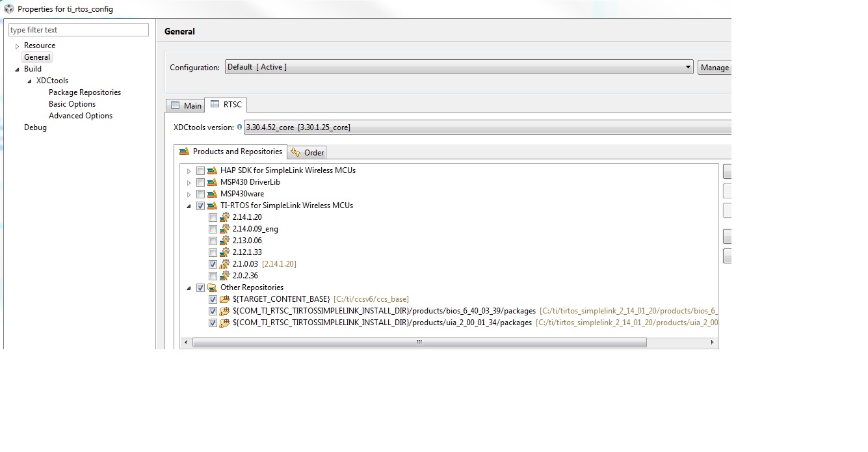This screenshot has width=868, height=452.
Task: Check version 2.14.0.09_eng checkbox
Action: 213,229
